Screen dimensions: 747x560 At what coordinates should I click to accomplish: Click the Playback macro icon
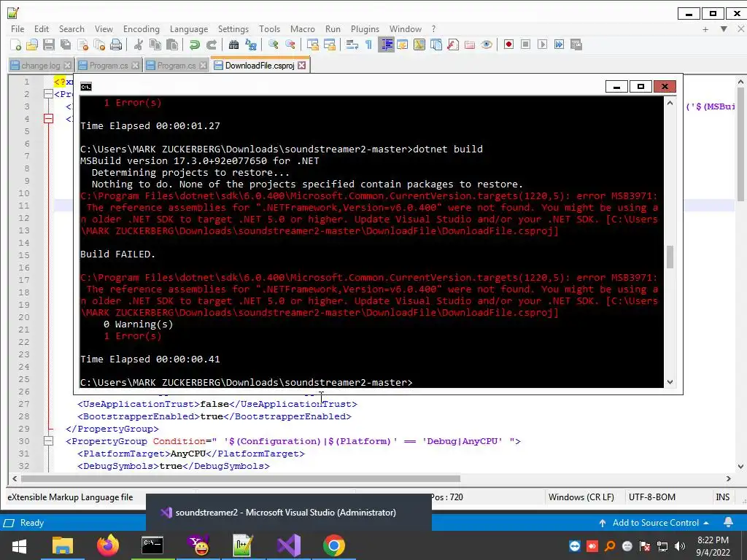(542, 44)
